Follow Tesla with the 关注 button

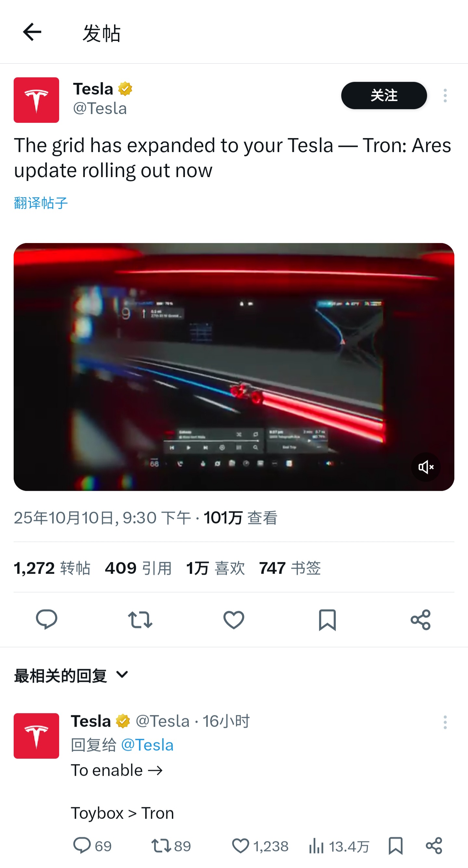pyautogui.click(x=384, y=95)
